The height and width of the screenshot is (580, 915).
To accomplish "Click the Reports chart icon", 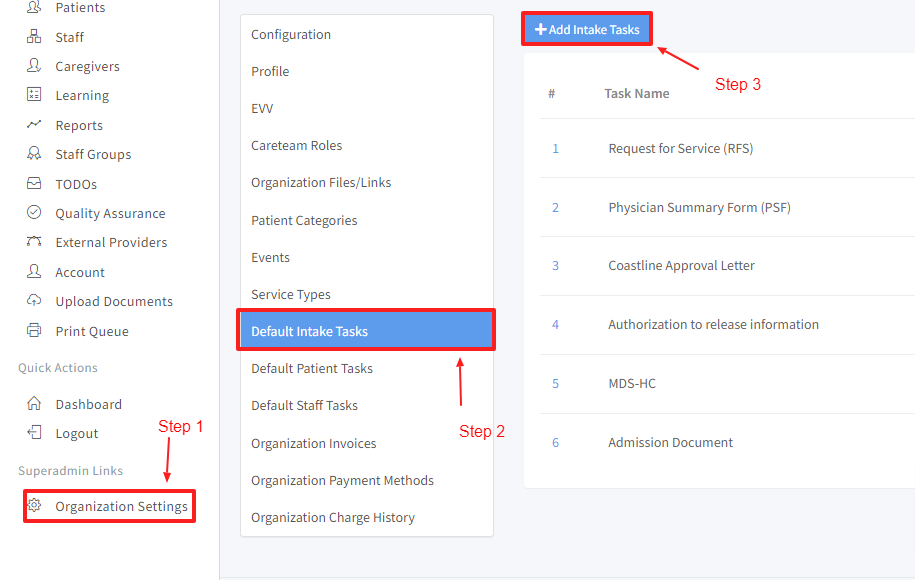I will [34, 125].
